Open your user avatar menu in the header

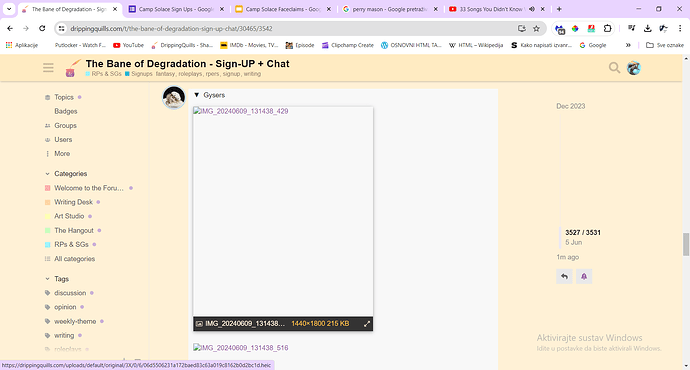click(634, 68)
